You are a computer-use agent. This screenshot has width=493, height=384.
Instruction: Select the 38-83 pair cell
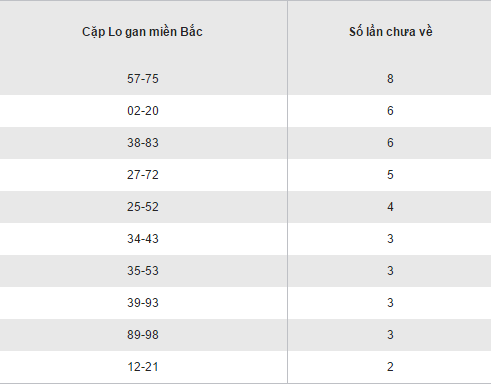click(x=143, y=143)
